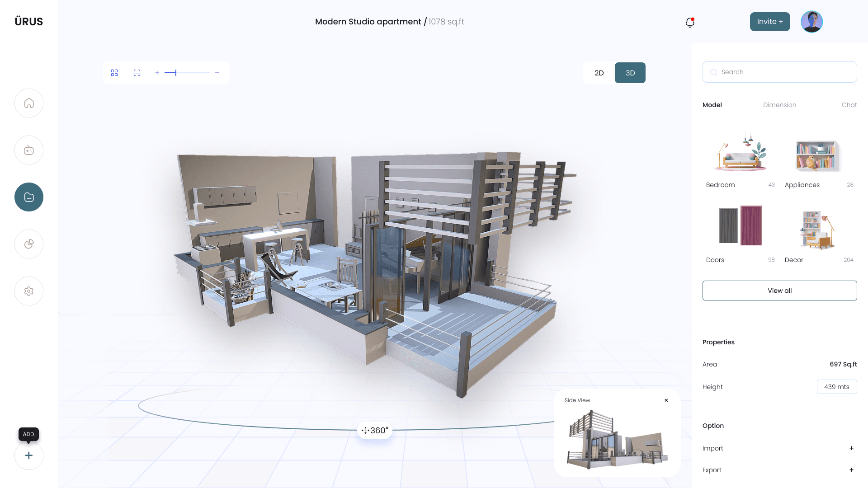Click the game controller sidebar icon

click(x=29, y=150)
